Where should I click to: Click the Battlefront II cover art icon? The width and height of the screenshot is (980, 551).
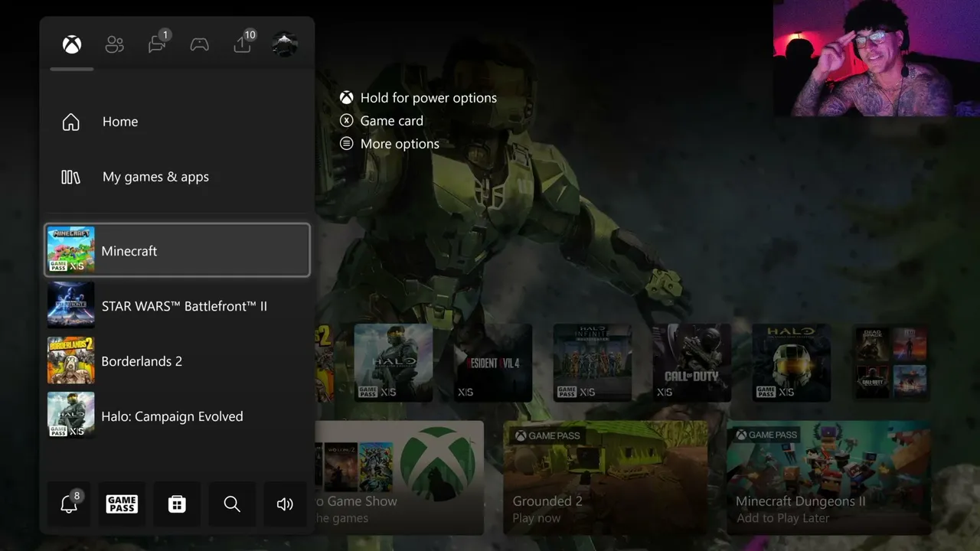click(x=71, y=305)
